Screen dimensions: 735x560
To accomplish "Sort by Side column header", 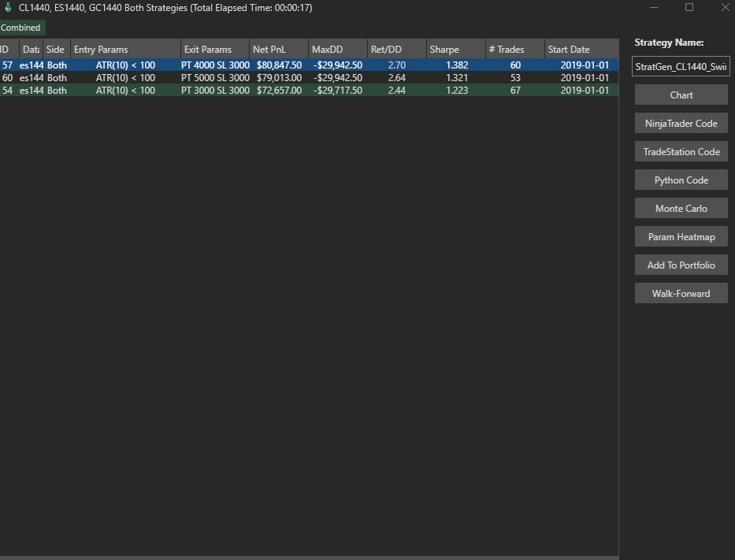I will point(56,49).
